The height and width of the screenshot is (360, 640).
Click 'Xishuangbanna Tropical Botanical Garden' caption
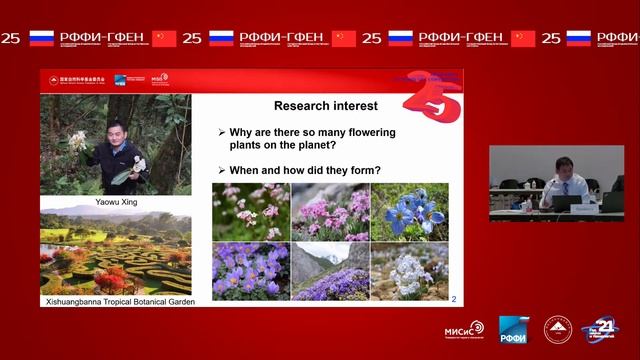pyautogui.click(x=120, y=302)
